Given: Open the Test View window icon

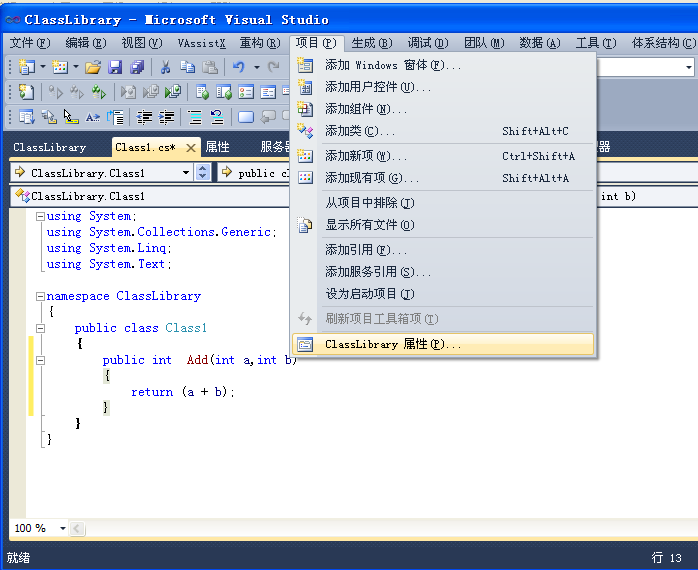Looking at the screenshot, I should point(202,92).
